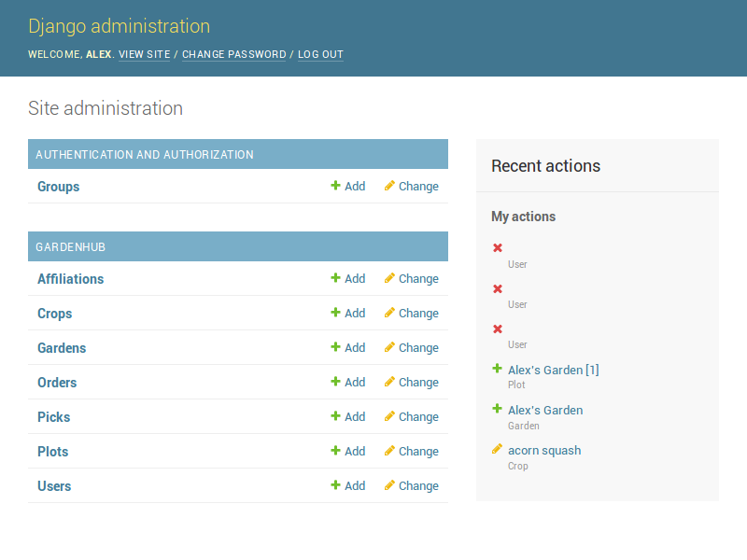Click the green plus icon for Crops
Viewport: 747px width, 560px height.
335,313
